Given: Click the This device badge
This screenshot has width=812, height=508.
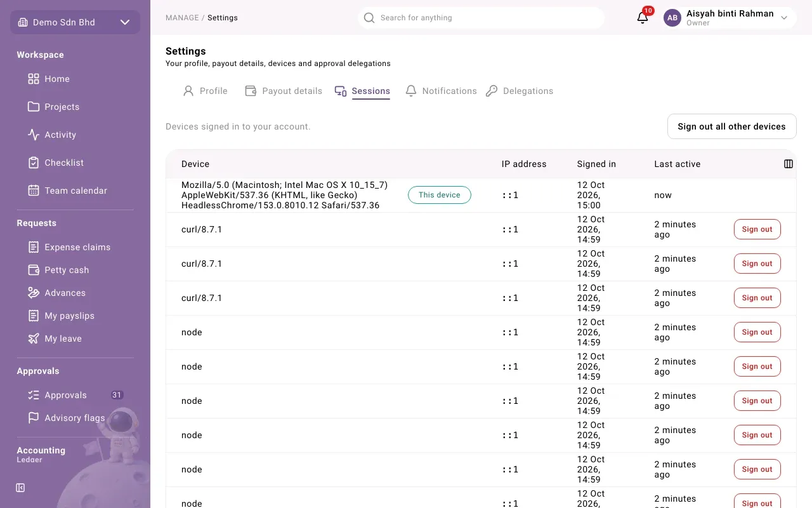Looking at the screenshot, I should click(x=440, y=195).
